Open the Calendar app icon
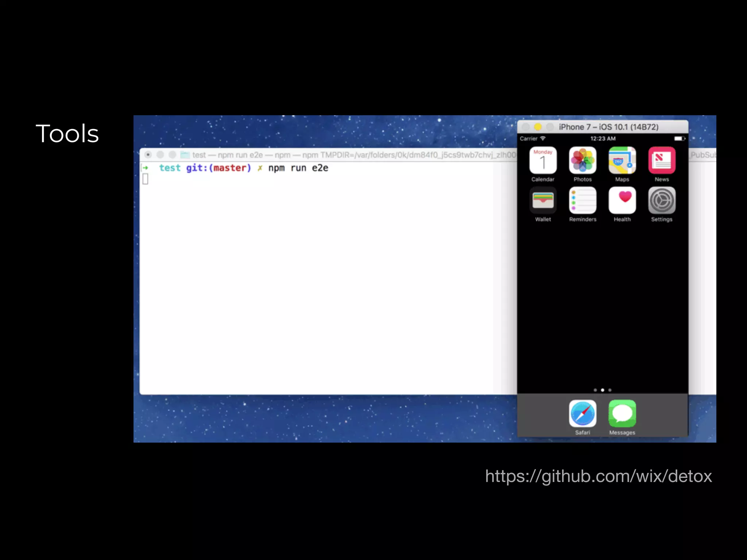Image resolution: width=747 pixels, height=560 pixels. pyautogui.click(x=543, y=160)
